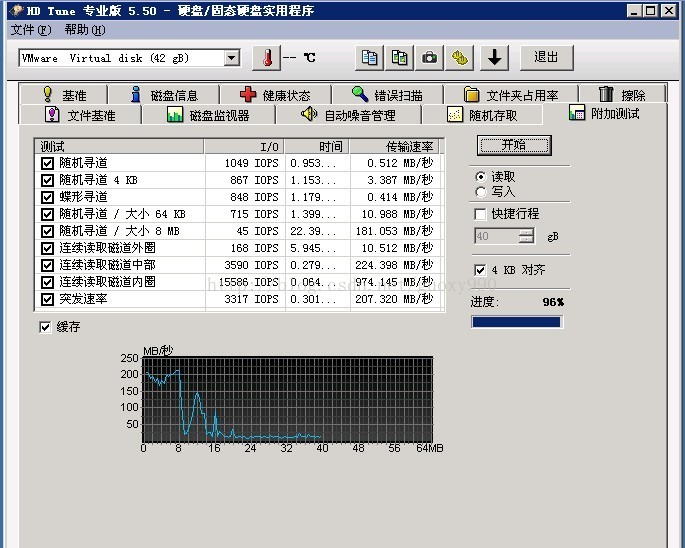This screenshot has height=548, width=685.
Task: Click the down arrow minimize-to-tray icon
Action: coord(495,58)
